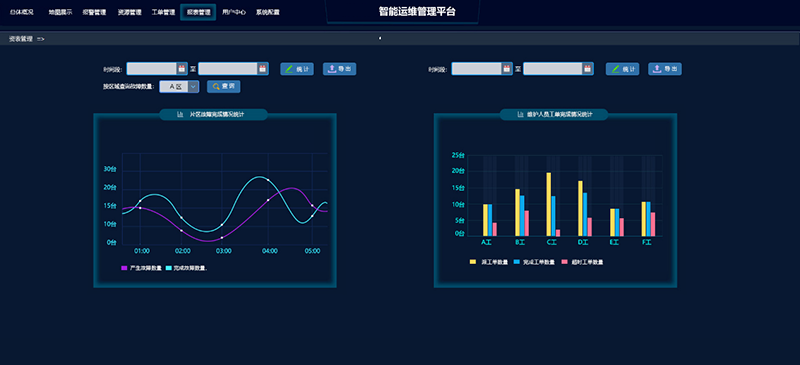Click 导出 export button for 片区故障 chart

point(339,69)
